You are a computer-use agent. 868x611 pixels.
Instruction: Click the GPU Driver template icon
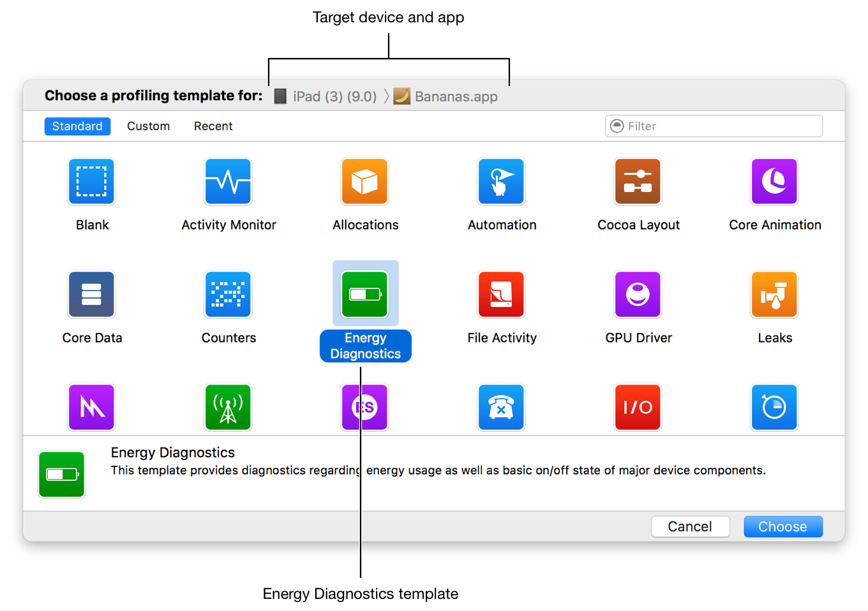tap(638, 294)
